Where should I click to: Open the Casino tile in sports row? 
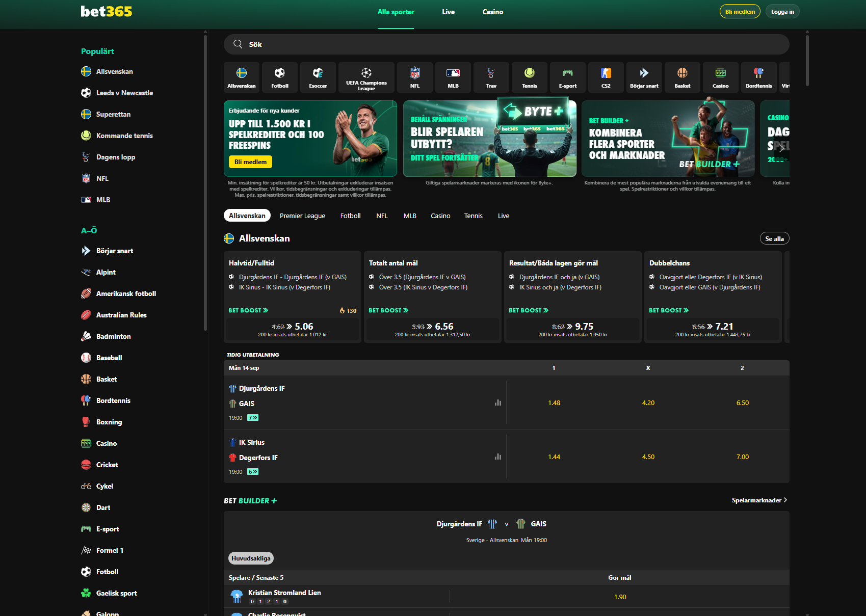[721, 77]
